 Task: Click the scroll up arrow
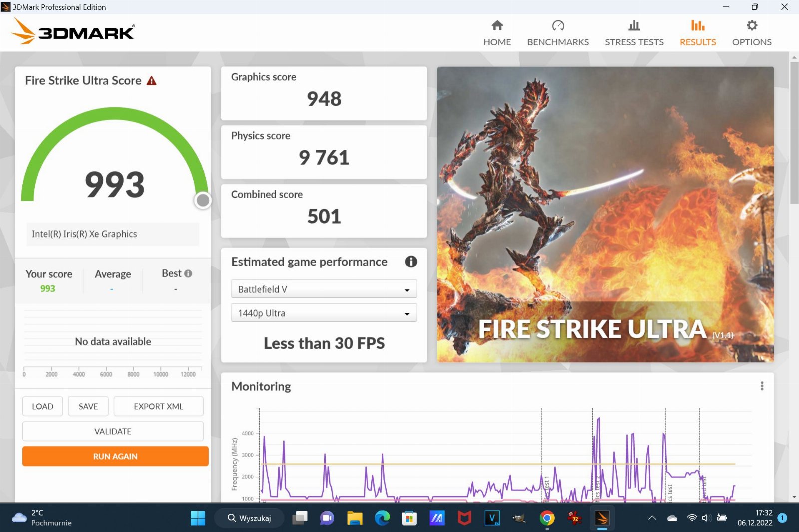click(x=794, y=57)
